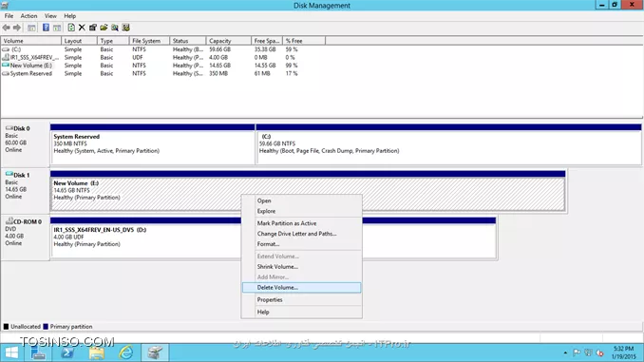Choose Open from the context menu
Image resolution: width=644 pixels, height=362 pixels.
301,200
